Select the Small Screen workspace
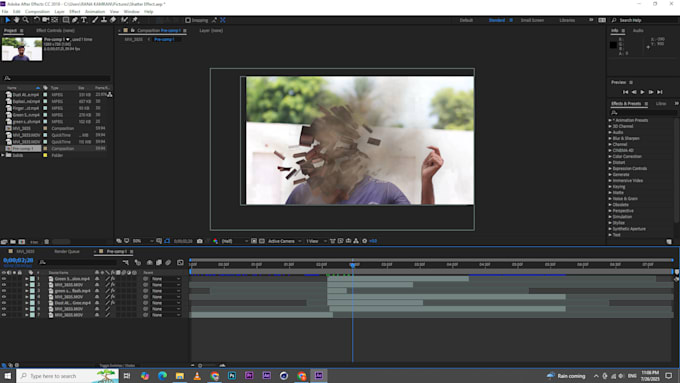The width and height of the screenshot is (680, 383). coord(532,20)
